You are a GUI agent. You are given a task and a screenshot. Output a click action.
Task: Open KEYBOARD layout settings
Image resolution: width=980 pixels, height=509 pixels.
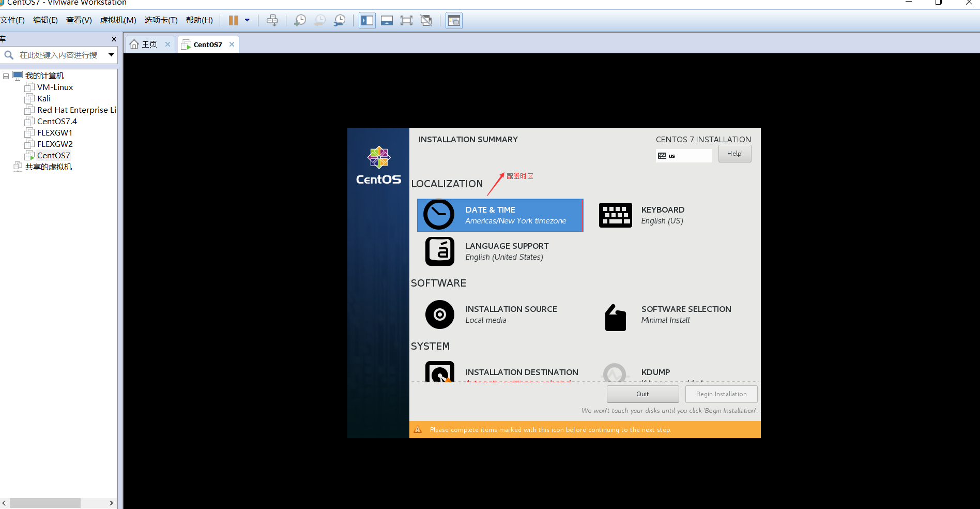663,215
